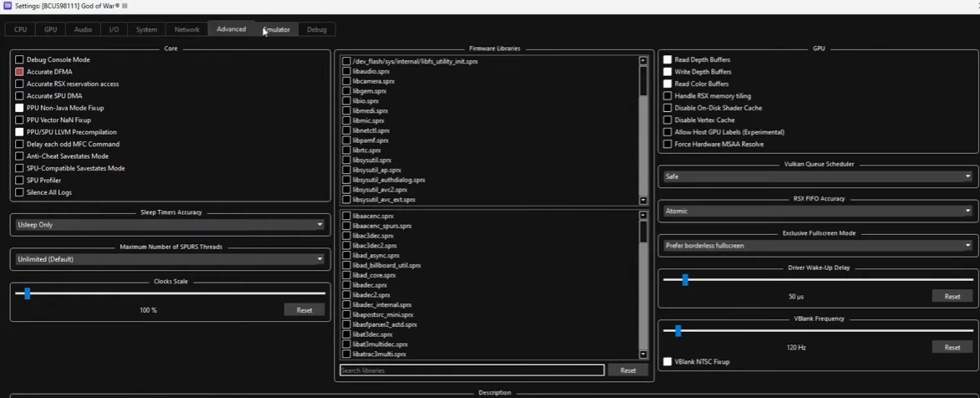The height and width of the screenshot is (398, 980).
Task: Check the libaudio.sprx library
Action: 347,72
